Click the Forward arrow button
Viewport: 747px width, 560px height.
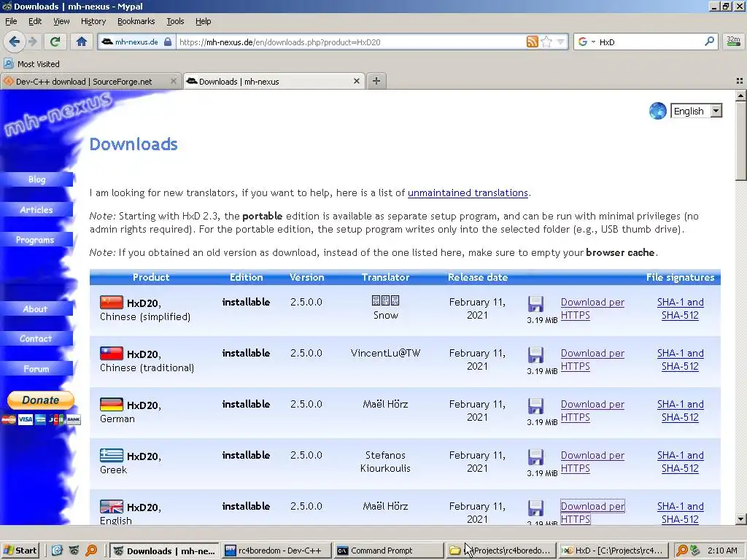tap(33, 42)
